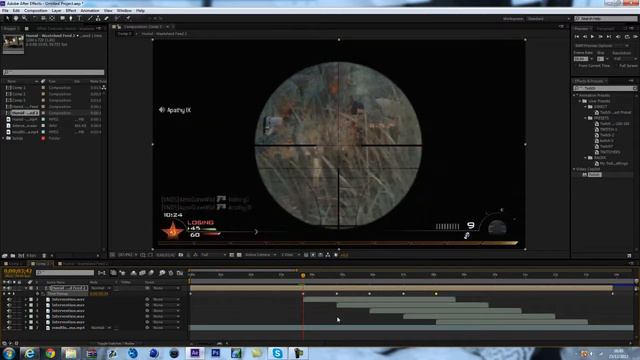Screen dimensions: 640x360
Task: Click the comp mini-flowchart icon in timeline
Action: [x=102, y=273]
